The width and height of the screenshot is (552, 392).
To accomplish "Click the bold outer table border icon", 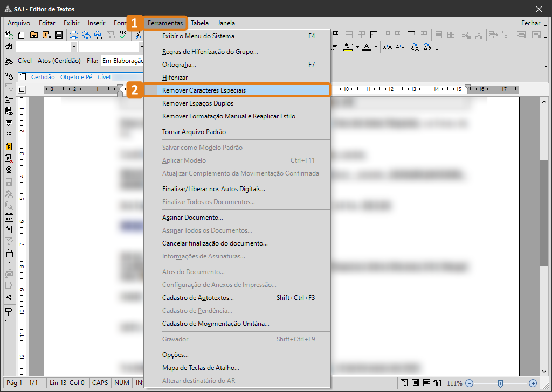I will [374, 35].
